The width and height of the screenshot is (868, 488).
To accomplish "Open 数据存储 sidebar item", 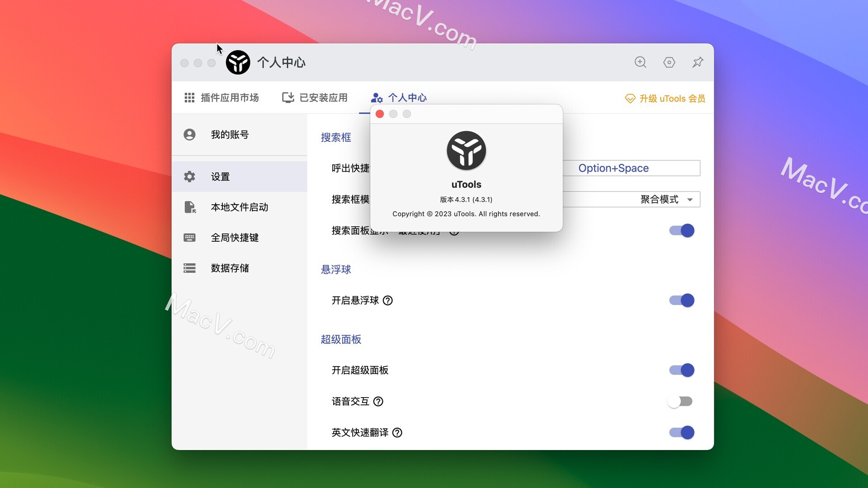I will pos(240,268).
